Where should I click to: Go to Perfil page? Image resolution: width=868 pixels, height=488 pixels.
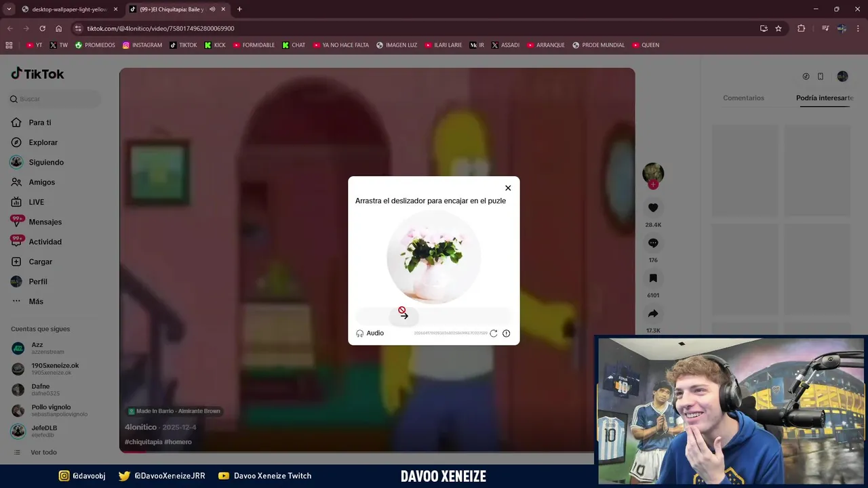38,281
